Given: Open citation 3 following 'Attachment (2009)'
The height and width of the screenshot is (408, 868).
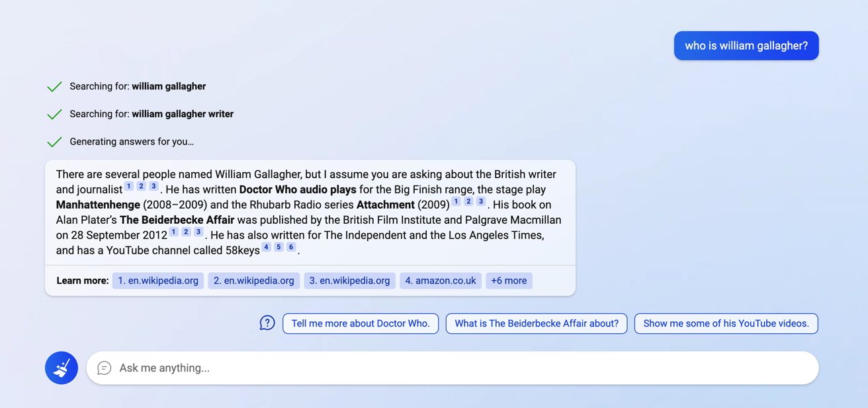Looking at the screenshot, I should click(x=481, y=201).
